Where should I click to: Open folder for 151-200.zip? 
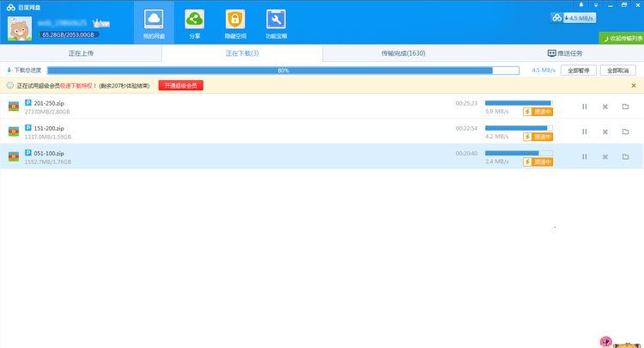625,131
